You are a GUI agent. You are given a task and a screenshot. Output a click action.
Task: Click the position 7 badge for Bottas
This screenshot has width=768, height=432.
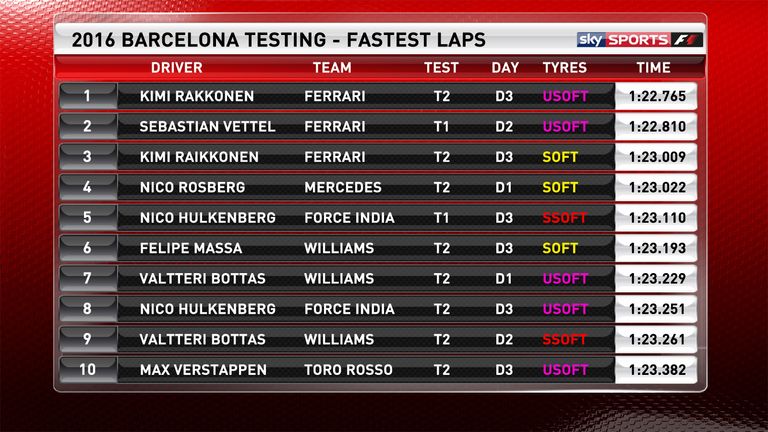pyautogui.click(x=88, y=278)
